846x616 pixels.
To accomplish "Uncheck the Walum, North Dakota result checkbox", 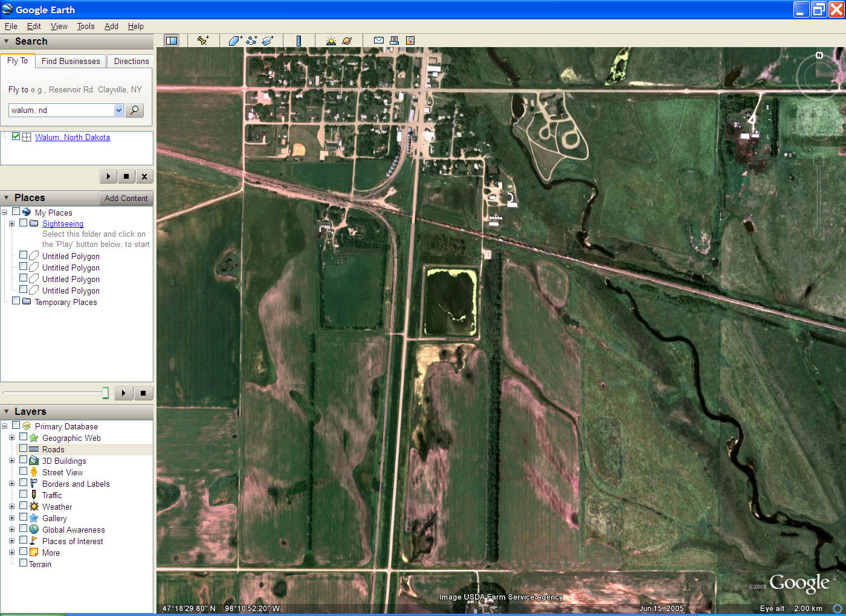I will click(x=16, y=136).
